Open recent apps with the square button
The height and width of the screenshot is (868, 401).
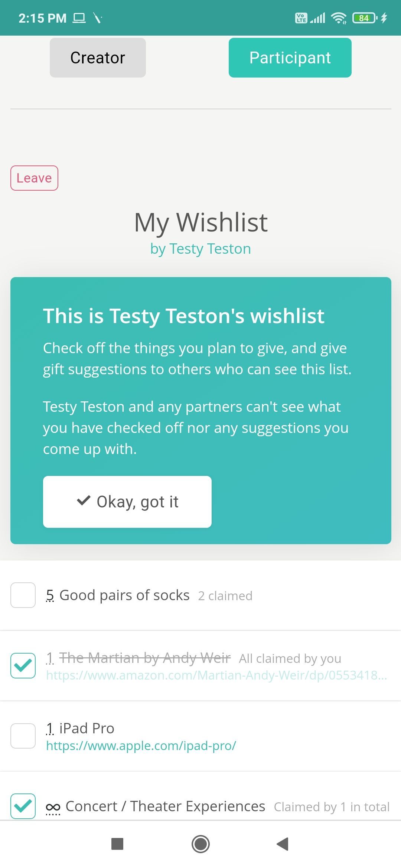pyautogui.click(x=118, y=845)
